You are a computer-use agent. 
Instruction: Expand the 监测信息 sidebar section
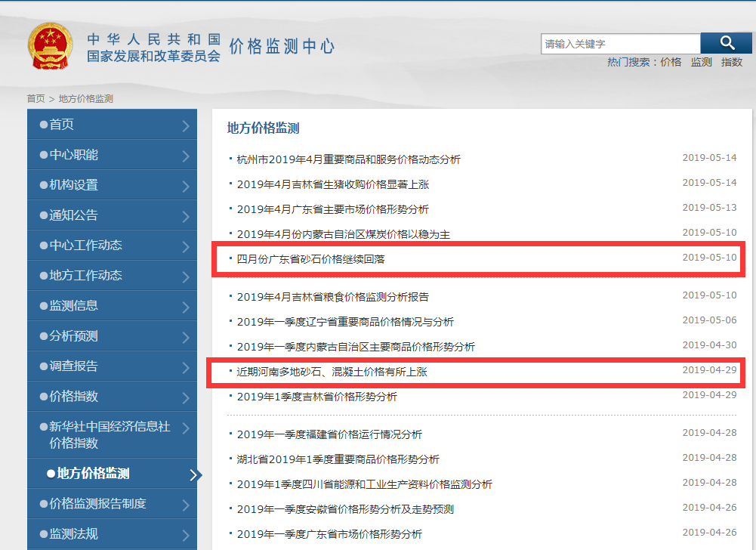(x=73, y=306)
